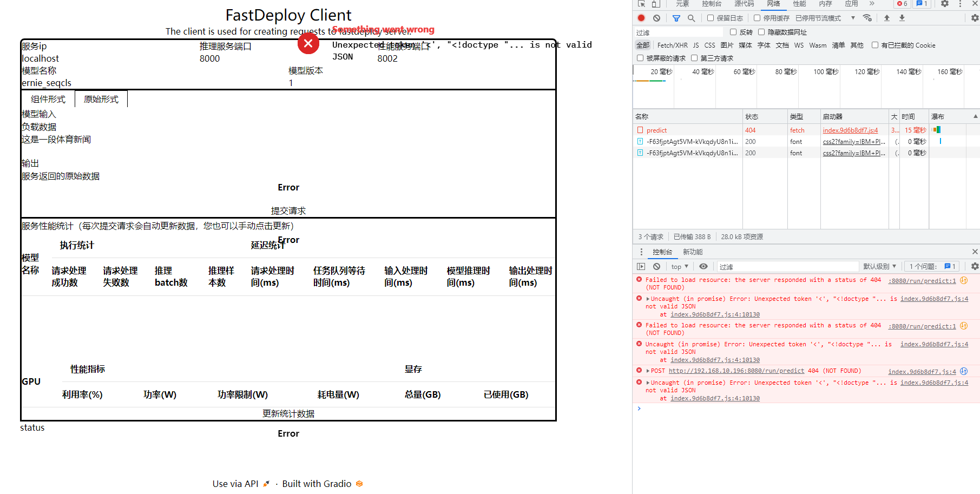
Task: Show more DevTools tabs chevron
Action: click(x=872, y=4)
